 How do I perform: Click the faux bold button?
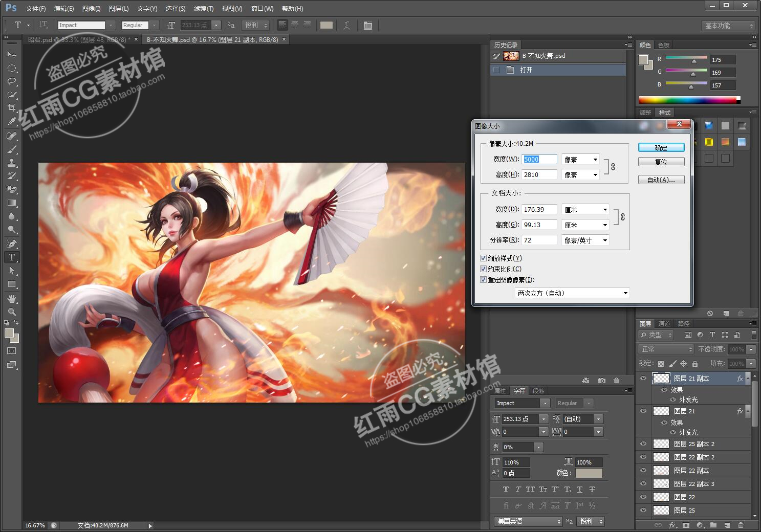click(506, 490)
